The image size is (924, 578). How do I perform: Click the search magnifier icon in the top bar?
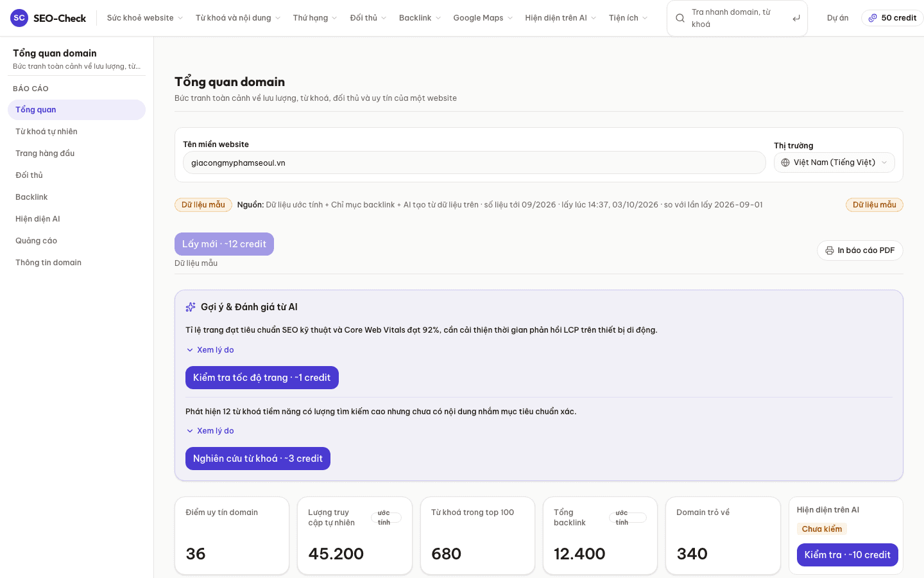680,18
